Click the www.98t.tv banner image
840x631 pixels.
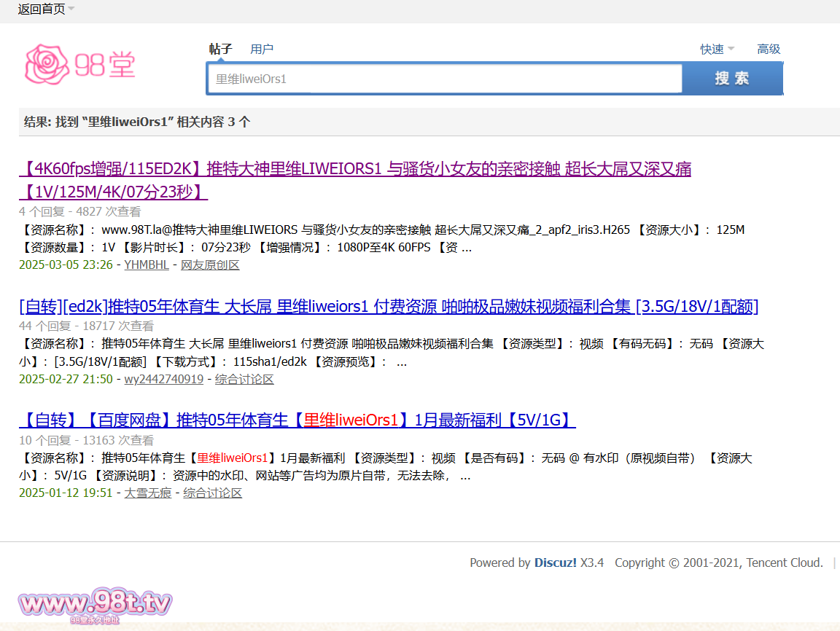pos(96,605)
